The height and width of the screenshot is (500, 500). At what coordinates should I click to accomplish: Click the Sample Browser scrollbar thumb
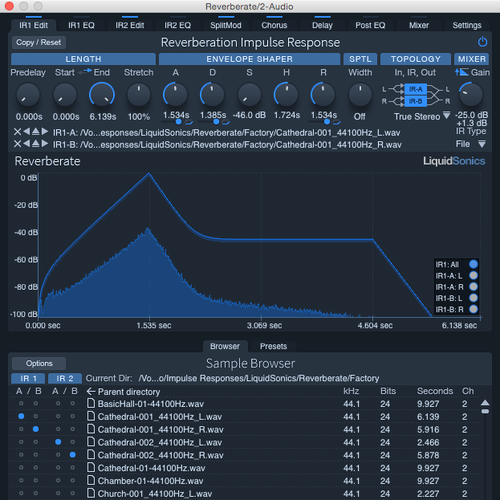pyautogui.click(x=485, y=411)
